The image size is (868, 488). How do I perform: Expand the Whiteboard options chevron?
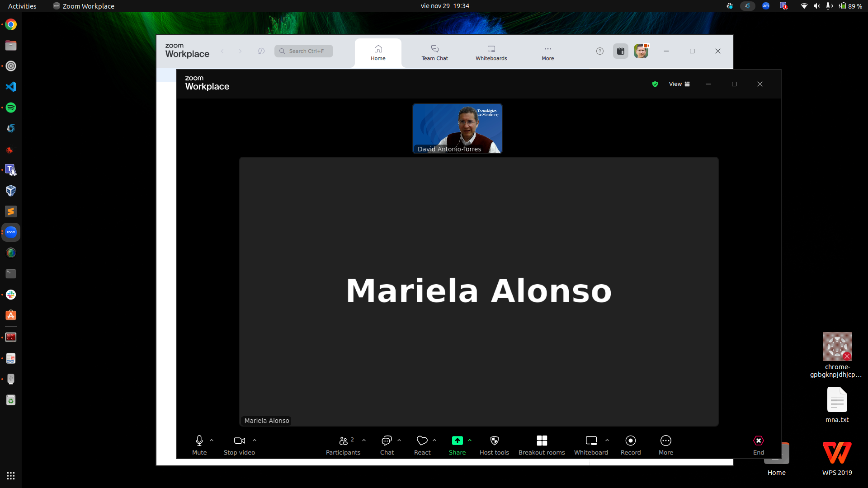tap(607, 440)
